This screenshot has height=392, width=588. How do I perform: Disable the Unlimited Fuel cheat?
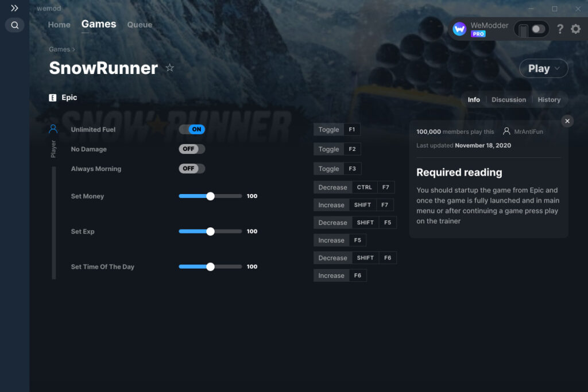[x=192, y=129]
